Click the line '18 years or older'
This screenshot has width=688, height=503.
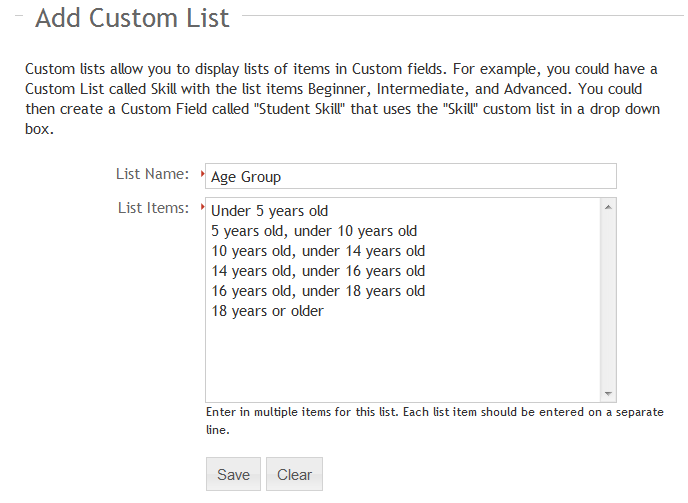[268, 311]
